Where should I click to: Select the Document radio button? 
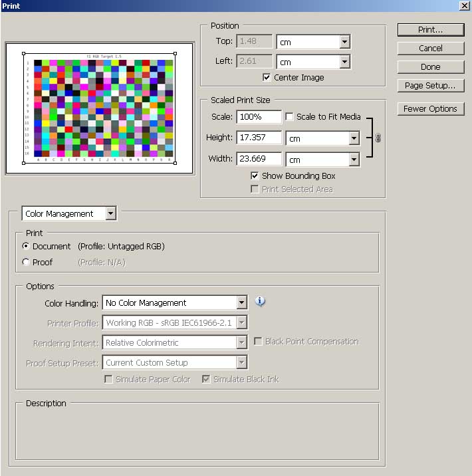26,246
